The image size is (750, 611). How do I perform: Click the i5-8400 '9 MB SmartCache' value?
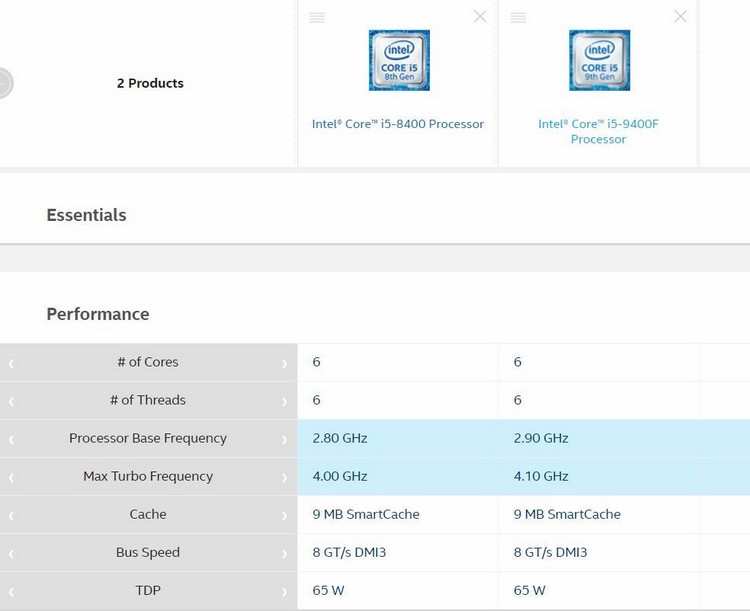coord(366,514)
